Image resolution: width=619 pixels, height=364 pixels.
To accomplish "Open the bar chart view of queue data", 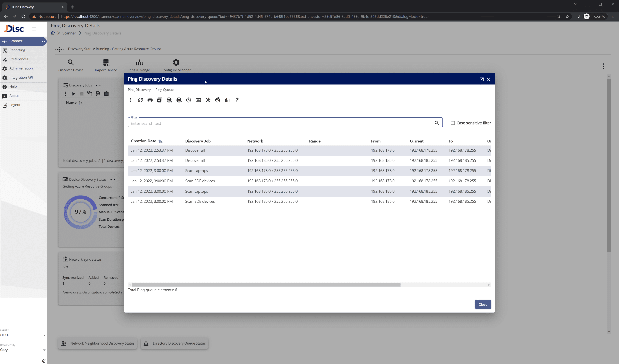I will click(x=227, y=100).
